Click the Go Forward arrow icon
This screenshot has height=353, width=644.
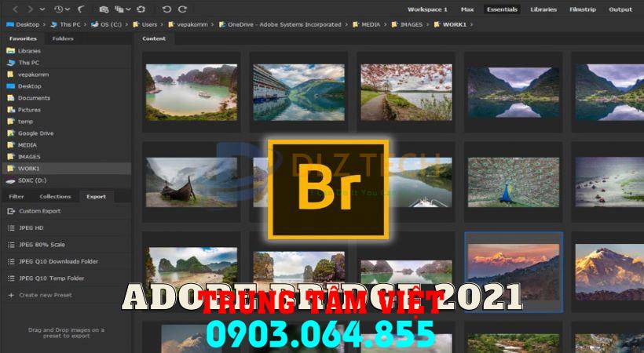(x=30, y=9)
